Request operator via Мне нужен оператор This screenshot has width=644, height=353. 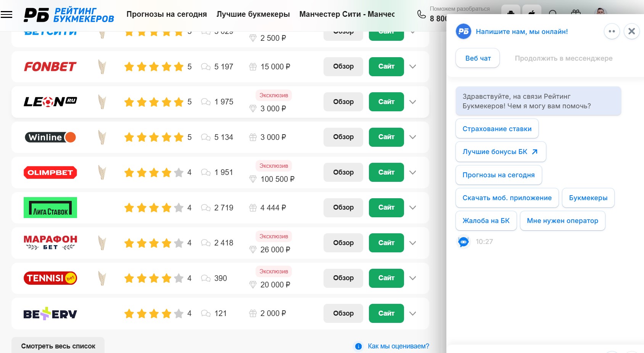[563, 221]
